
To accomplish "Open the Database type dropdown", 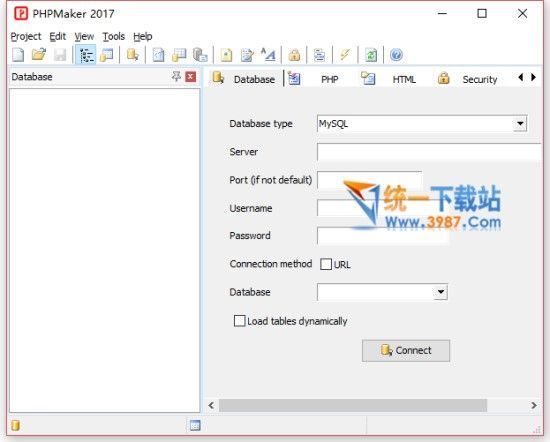I will click(520, 123).
